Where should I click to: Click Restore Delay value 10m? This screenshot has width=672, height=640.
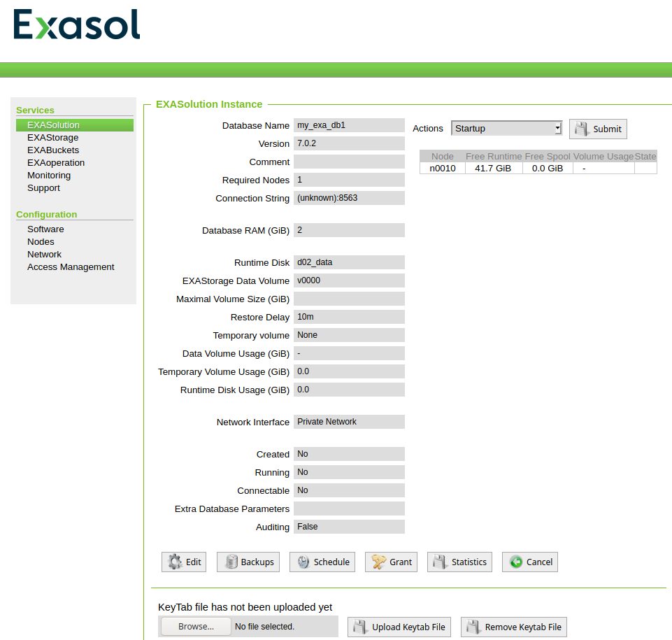(349, 317)
